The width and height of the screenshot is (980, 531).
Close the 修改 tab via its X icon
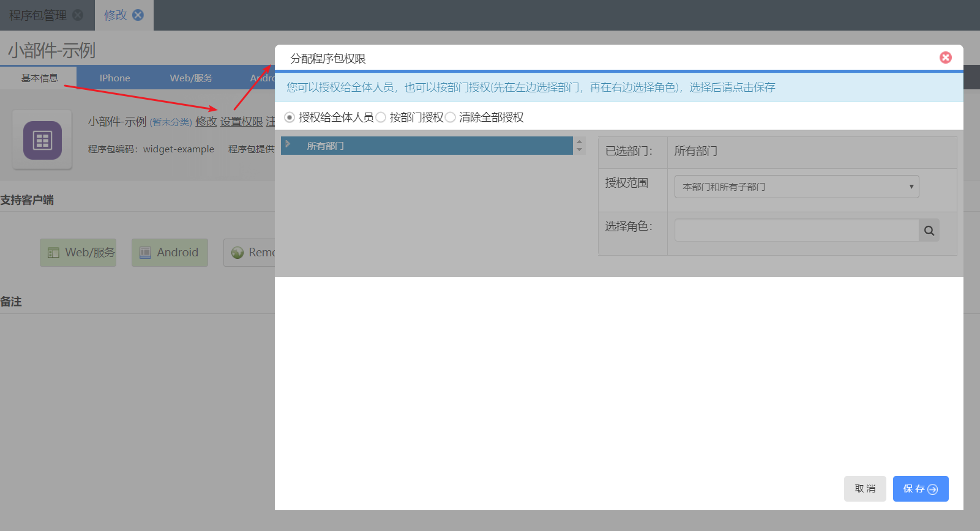pos(138,15)
